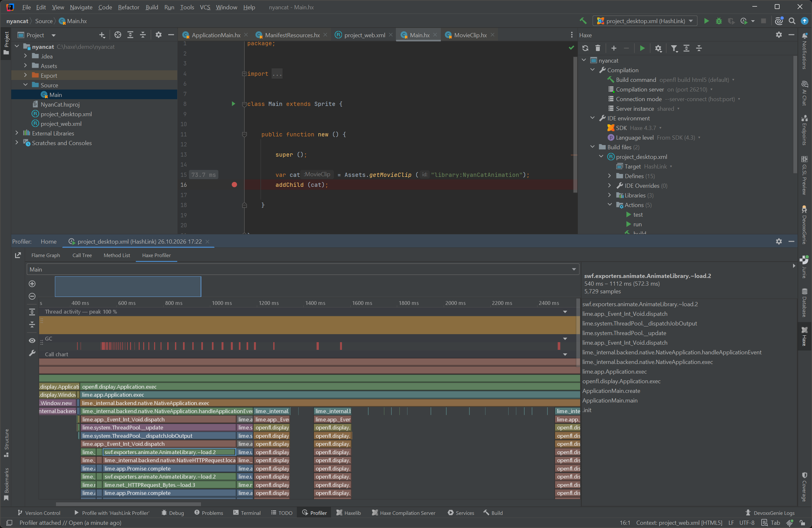Toggle the breakpoint on line 16
The image size is (812, 528).
point(234,185)
